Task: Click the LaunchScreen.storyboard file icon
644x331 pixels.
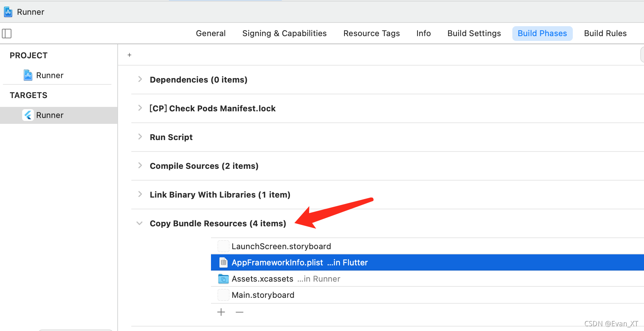Action: [x=223, y=246]
